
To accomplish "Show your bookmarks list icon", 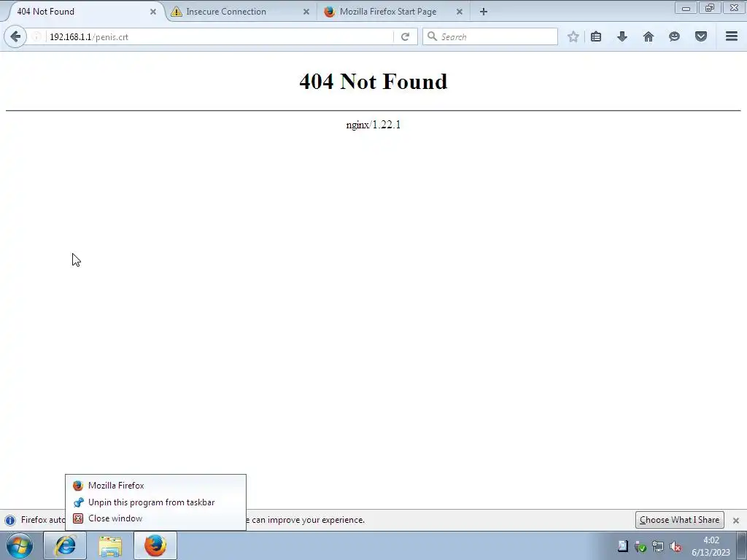I will [x=596, y=36].
